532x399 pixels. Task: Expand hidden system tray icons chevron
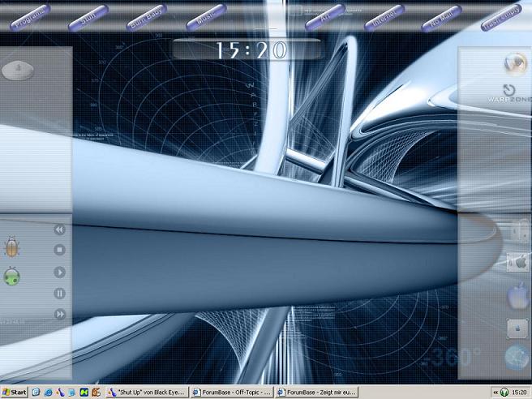496,393
